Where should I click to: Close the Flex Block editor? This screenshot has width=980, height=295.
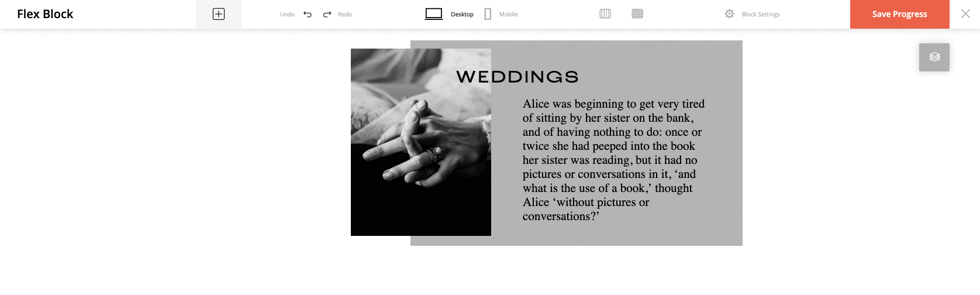[x=965, y=14]
